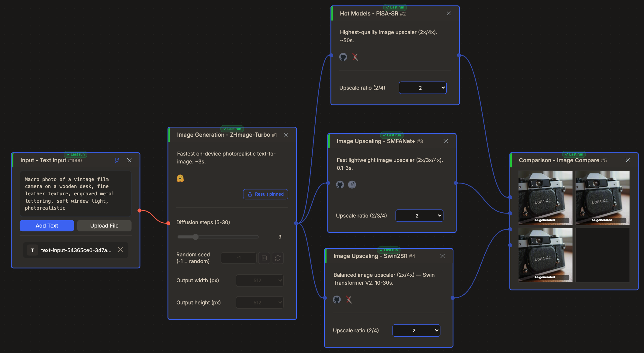Close the Swin2SR #4 node
Viewport: 644px width, 353px height.
point(442,256)
